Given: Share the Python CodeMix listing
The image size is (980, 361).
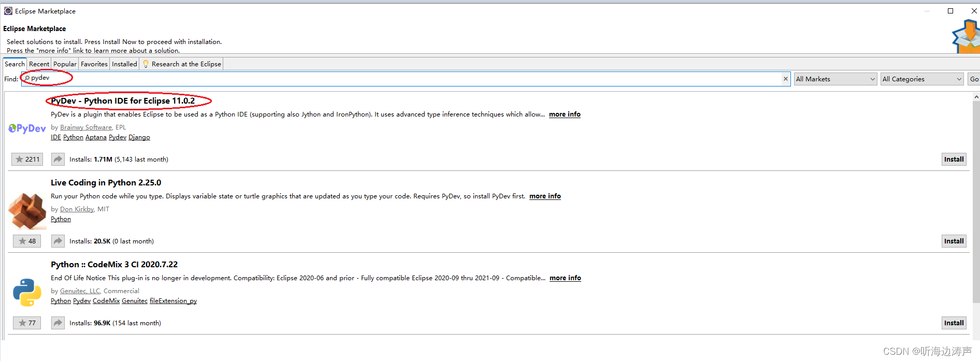Looking at the screenshot, I should click(x=58, y=323).
